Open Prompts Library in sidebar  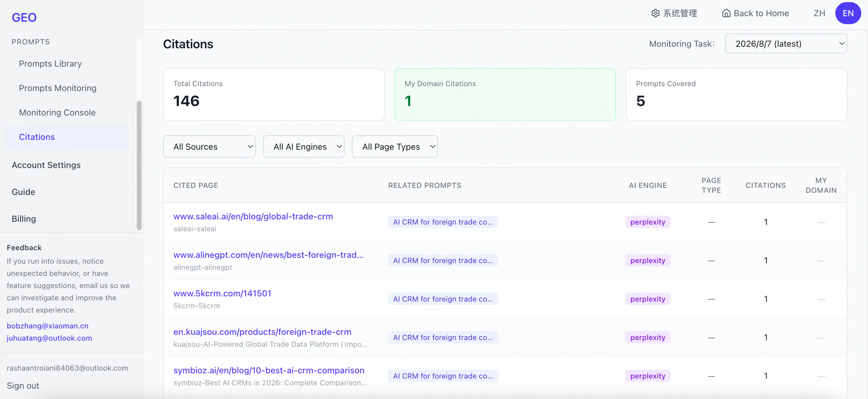50,64
